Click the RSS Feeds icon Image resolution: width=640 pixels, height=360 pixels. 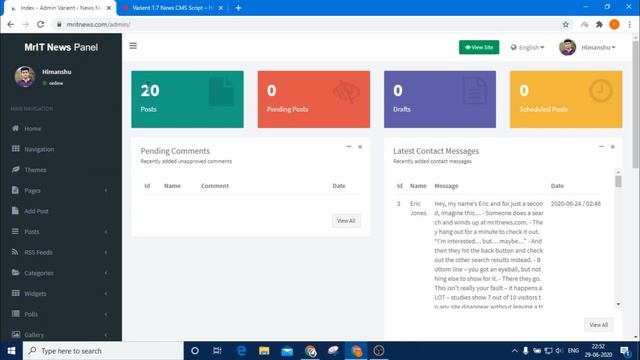coord(15,252)
